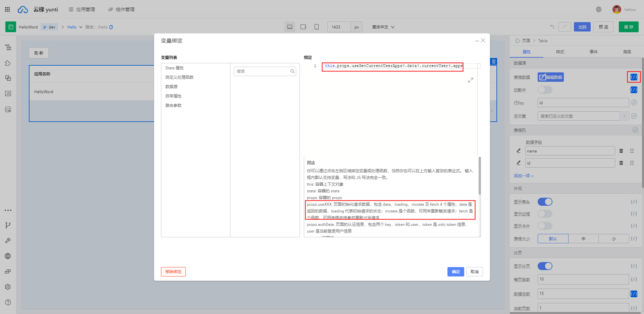Open 应用管理 menu
This screenshot has height=314, width=644.
pyautogui.click(x=82, y=9)
